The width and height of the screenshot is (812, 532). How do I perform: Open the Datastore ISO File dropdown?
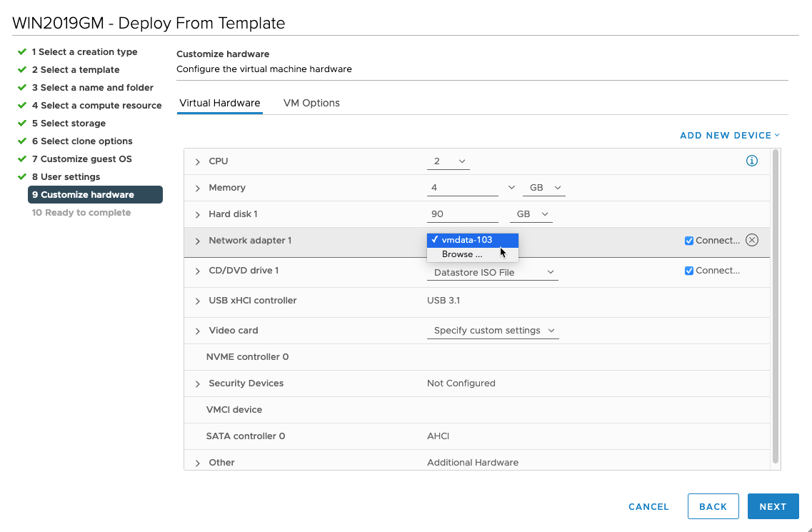click(493, 272)
